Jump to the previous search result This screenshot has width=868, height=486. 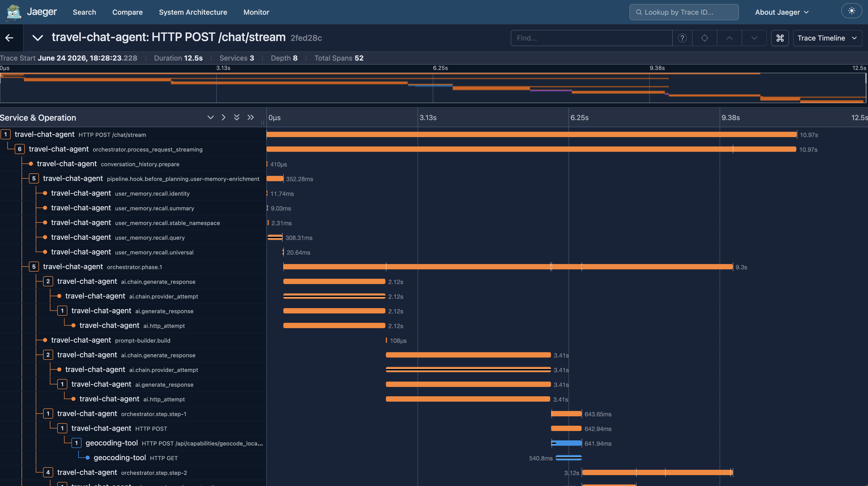coord(729,38)
